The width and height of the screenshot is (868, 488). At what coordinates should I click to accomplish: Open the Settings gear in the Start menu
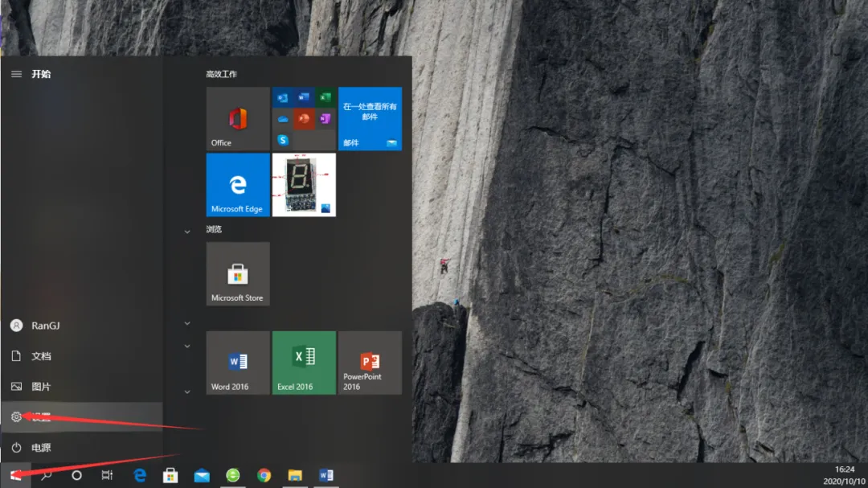[x=16, y=416]
